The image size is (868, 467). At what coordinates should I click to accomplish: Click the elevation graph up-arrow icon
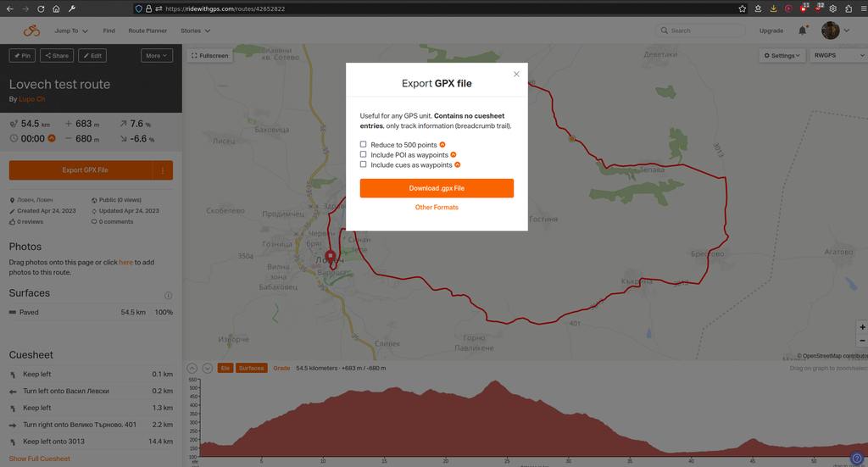pos(192,368)
